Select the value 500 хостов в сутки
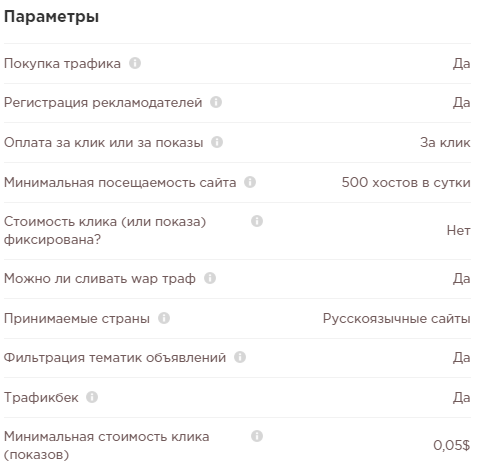Viewport: 479px width, 463px height. pos(406,182)
